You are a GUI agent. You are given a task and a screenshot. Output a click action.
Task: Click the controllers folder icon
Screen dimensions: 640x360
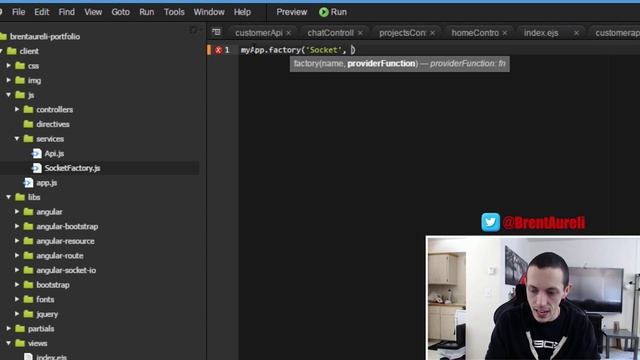(28, 109)
